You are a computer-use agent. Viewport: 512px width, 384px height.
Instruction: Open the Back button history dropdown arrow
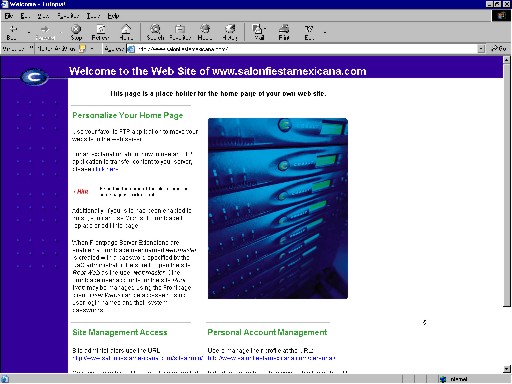point(29,33)
